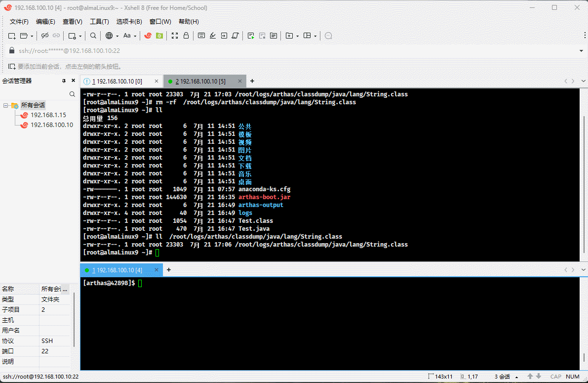Launch the green Xftp file transfer icon
This screenshot has width=588, height=383.
[159, 36]
